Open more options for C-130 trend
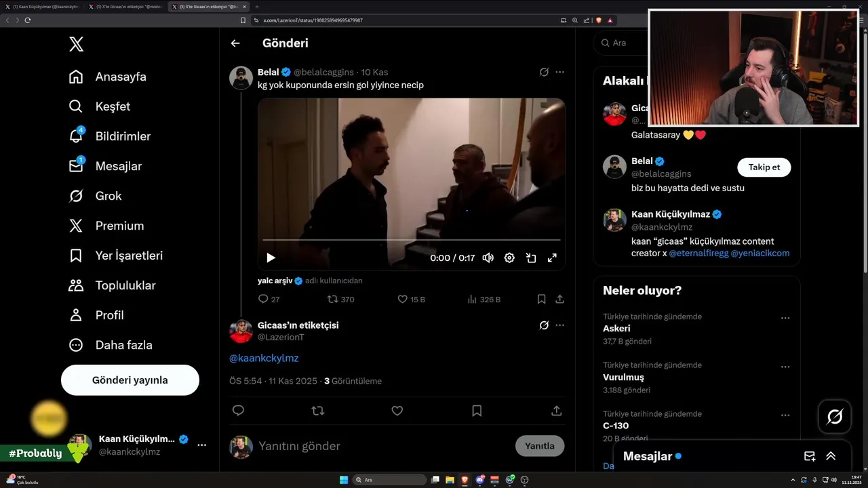 (785, 415)
